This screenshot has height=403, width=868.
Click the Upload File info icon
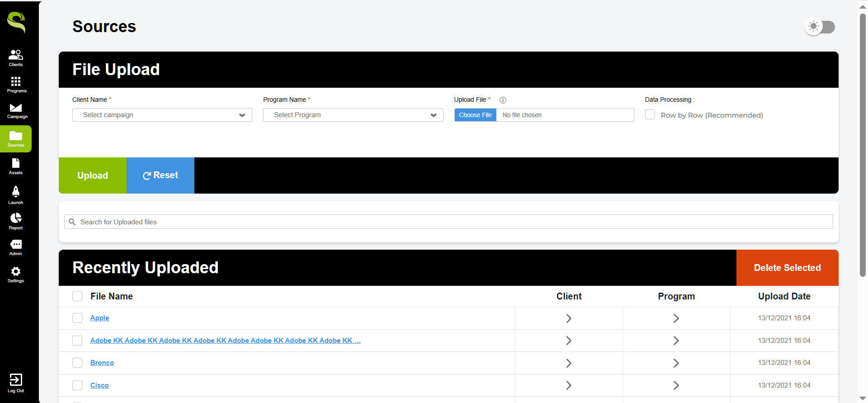click(x=503, y=100)
